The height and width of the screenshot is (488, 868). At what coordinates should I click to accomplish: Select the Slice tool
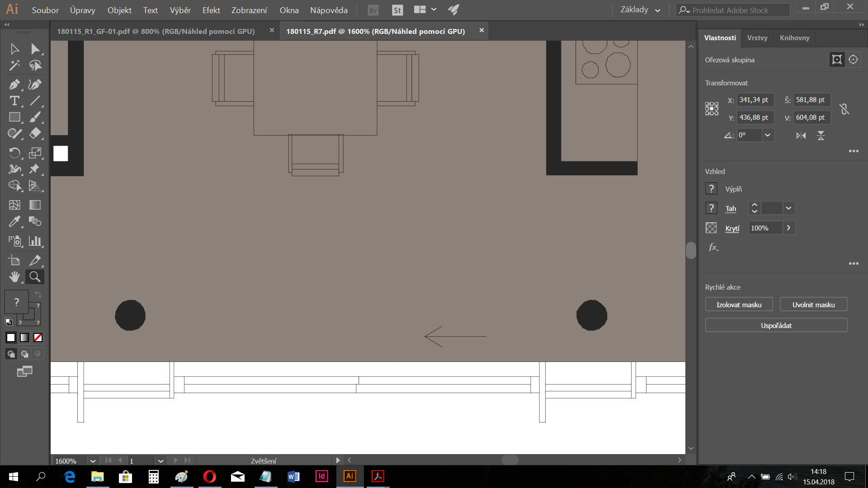35,260
